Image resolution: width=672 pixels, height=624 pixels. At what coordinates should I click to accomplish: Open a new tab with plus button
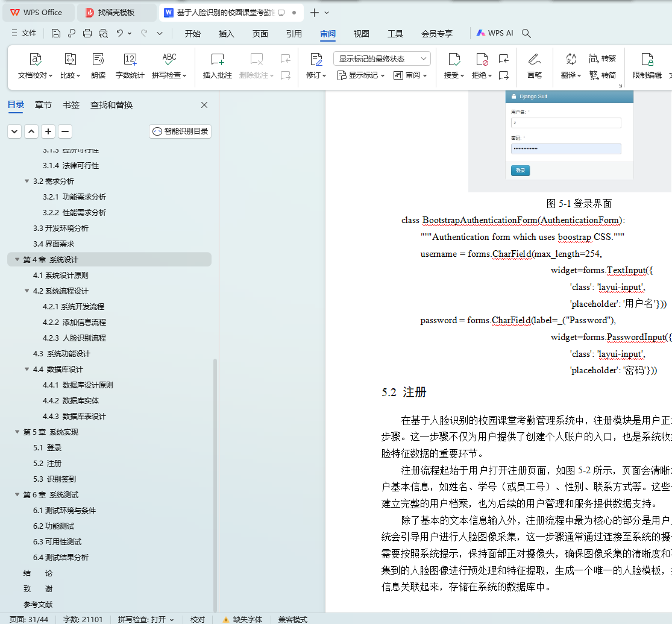click(x=314, y=13)
